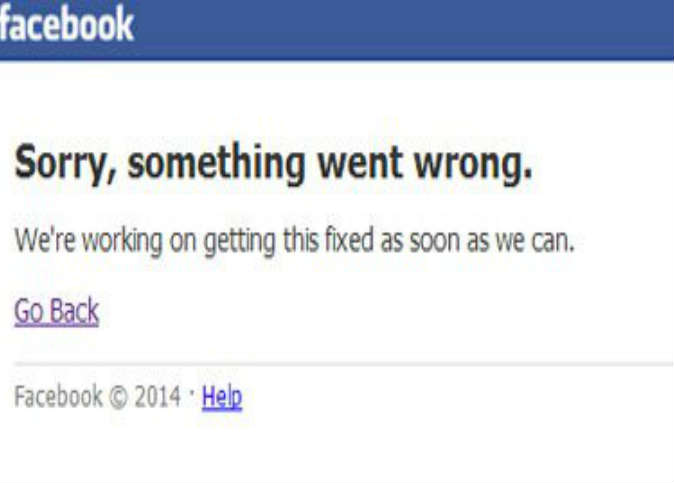Click the copyright © symbol in footer

(x=119, y=397)
